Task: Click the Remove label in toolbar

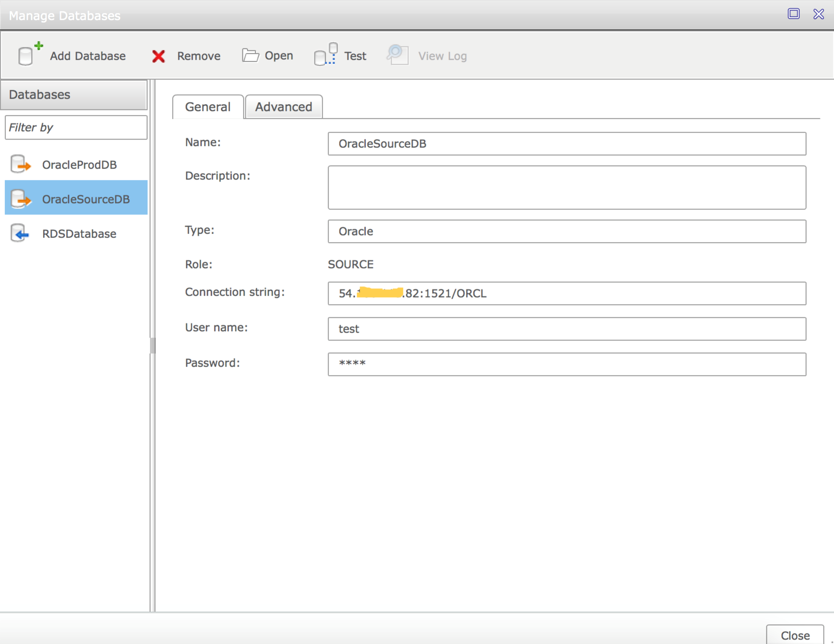Action: coord(199,56)
